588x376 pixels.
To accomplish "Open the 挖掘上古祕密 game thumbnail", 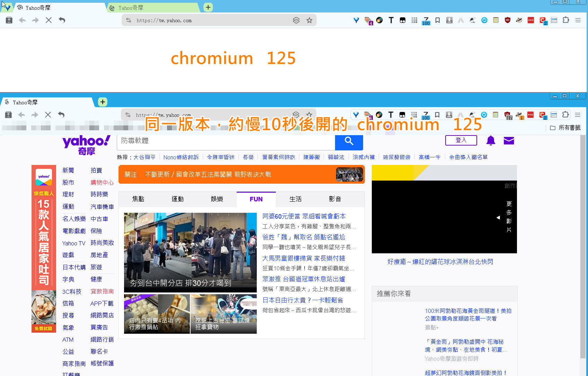I will tap(224, 314).
